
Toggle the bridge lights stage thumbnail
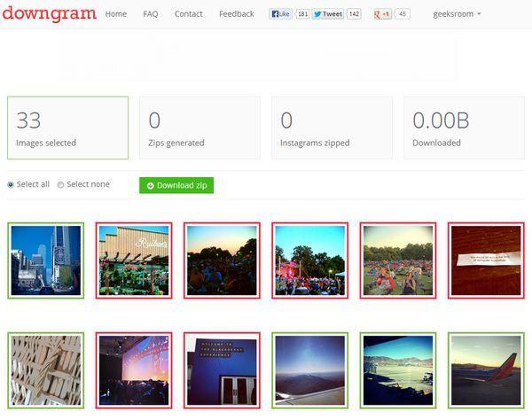tap(134, 370)
